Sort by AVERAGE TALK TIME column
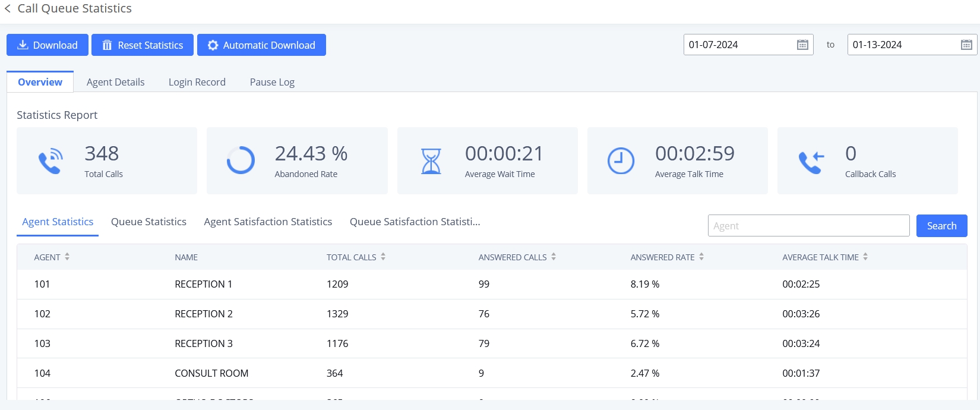The height and width of the screenshot is (410, 980). (x=865, y=257)
